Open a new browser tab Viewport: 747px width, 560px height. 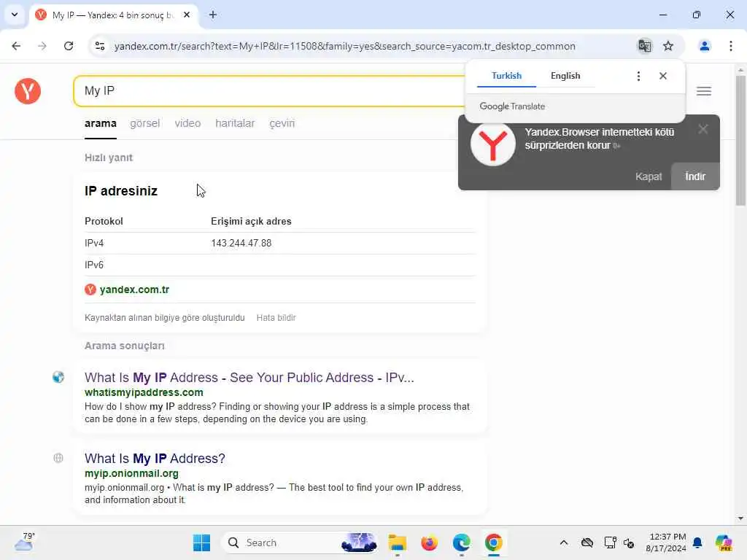[213, 15]
